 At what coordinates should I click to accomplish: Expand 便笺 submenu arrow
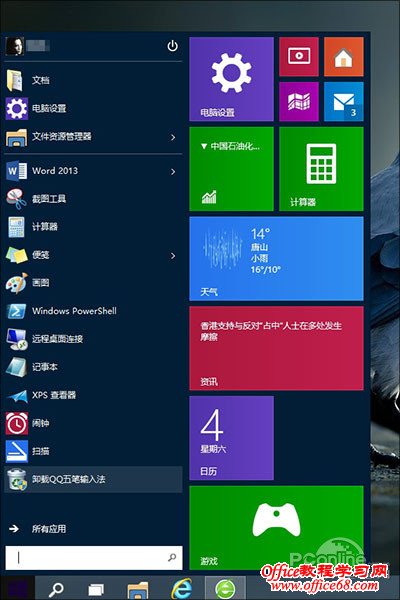coord(173,256)
